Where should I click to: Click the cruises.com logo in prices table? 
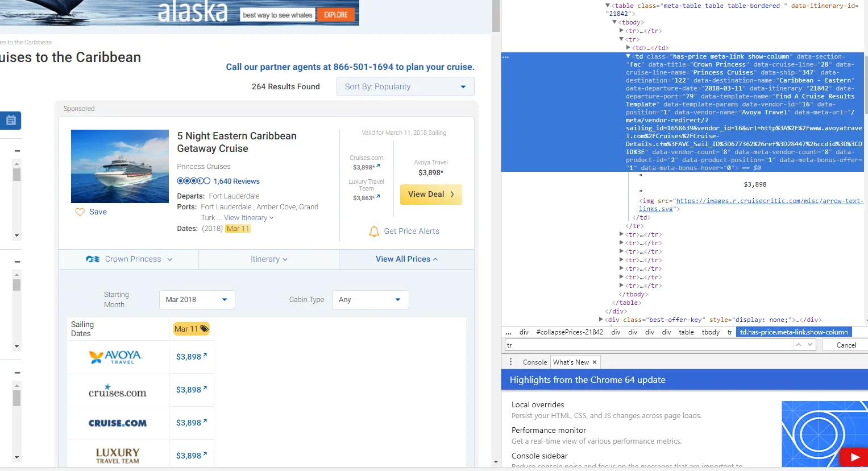tap(117, 391)
